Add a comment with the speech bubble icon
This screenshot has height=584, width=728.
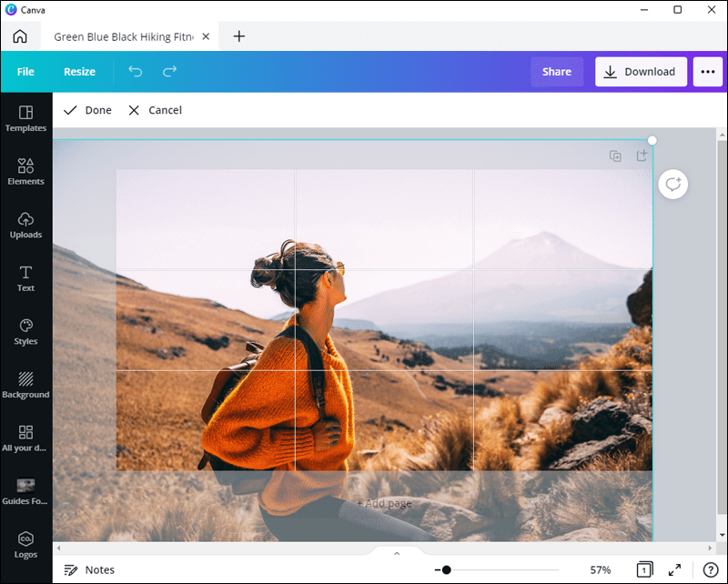click(672, 185)
